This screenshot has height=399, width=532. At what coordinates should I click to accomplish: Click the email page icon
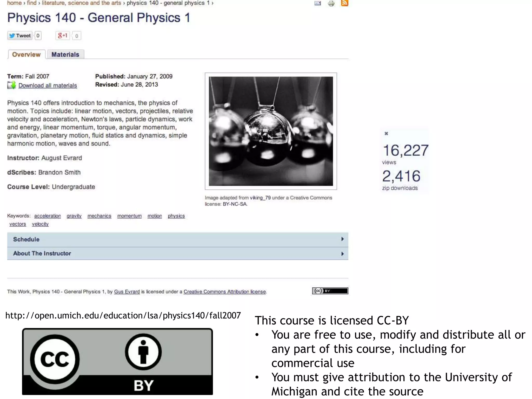tap(317, 3)
